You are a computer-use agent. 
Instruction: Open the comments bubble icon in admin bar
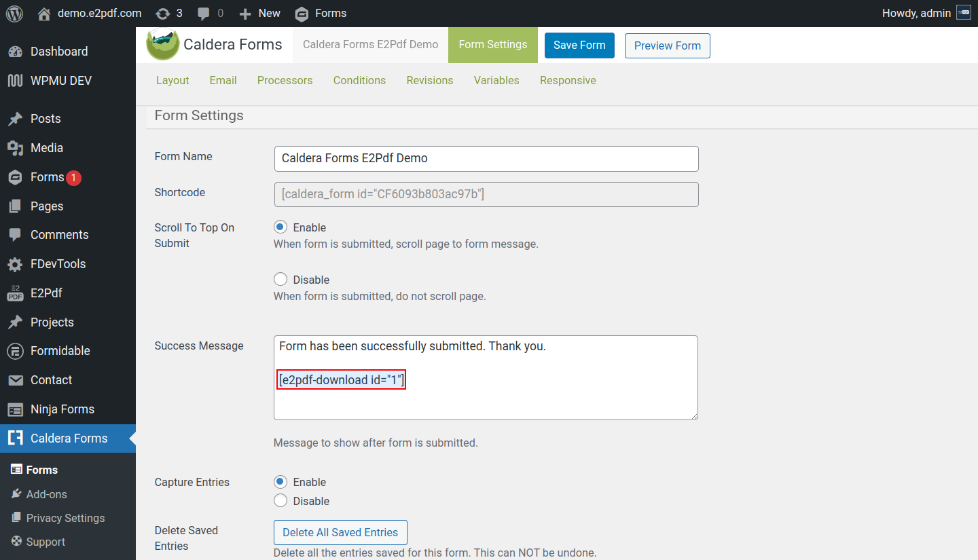(x=204, y=14)
